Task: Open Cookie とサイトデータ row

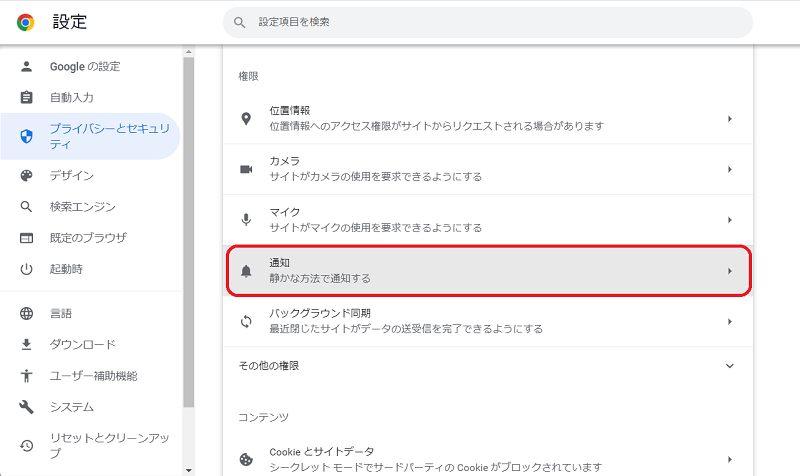Action: point(488,459)
